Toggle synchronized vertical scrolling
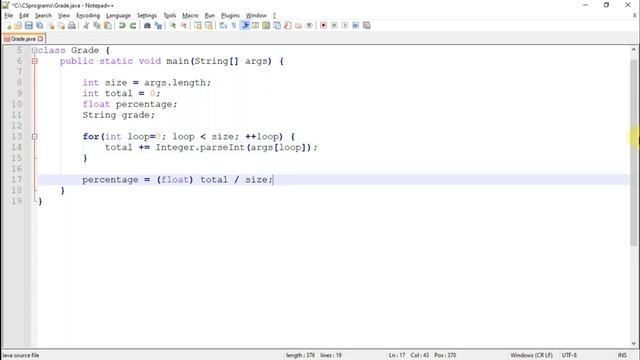 [198, 25]
